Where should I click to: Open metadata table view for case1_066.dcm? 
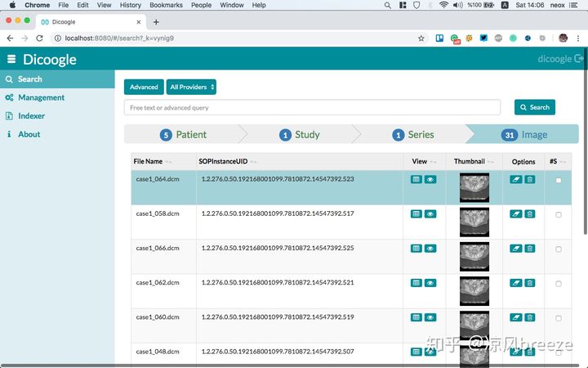(416, 249)
